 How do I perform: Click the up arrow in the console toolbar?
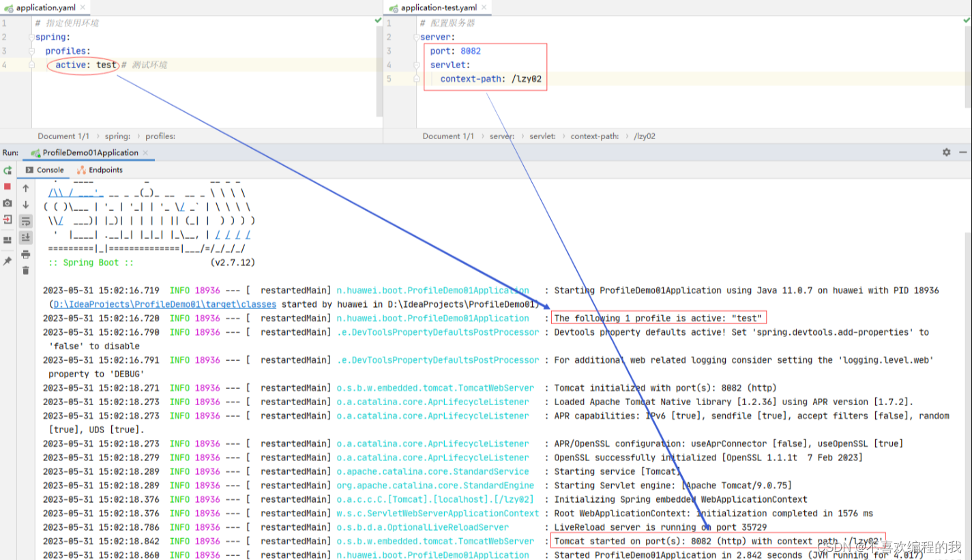point(26,188)
